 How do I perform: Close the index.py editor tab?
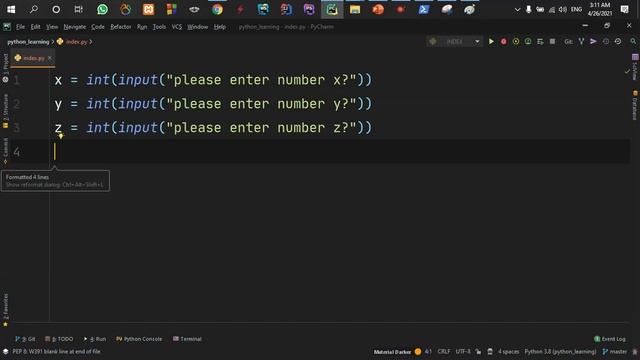coord(50,58)
